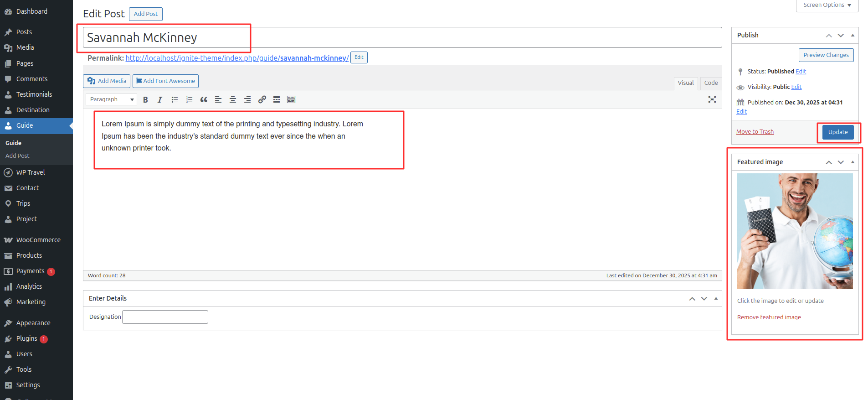Toggle bold formatting in editor toolbar
868x400 pixels.
(x=145, y=99)
